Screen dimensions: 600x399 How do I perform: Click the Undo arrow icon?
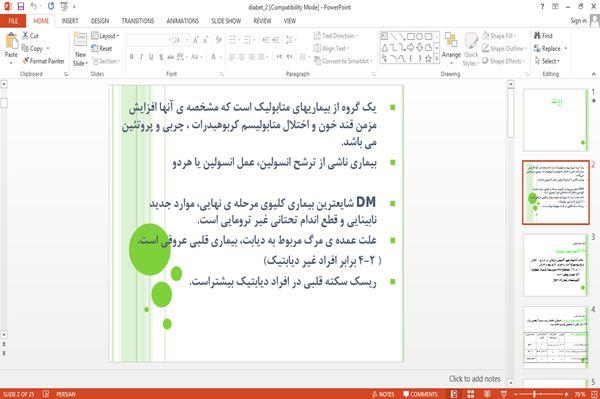tap(34, 7)
